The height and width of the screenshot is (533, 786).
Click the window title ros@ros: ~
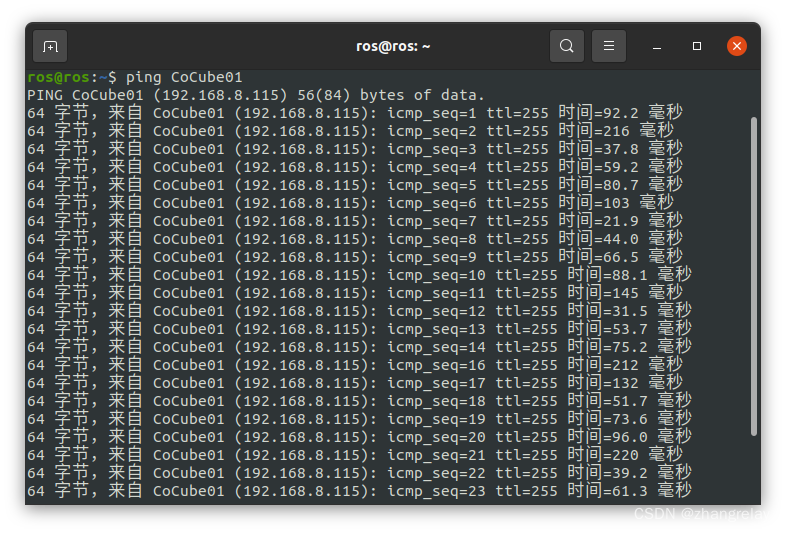coord(393,47)
